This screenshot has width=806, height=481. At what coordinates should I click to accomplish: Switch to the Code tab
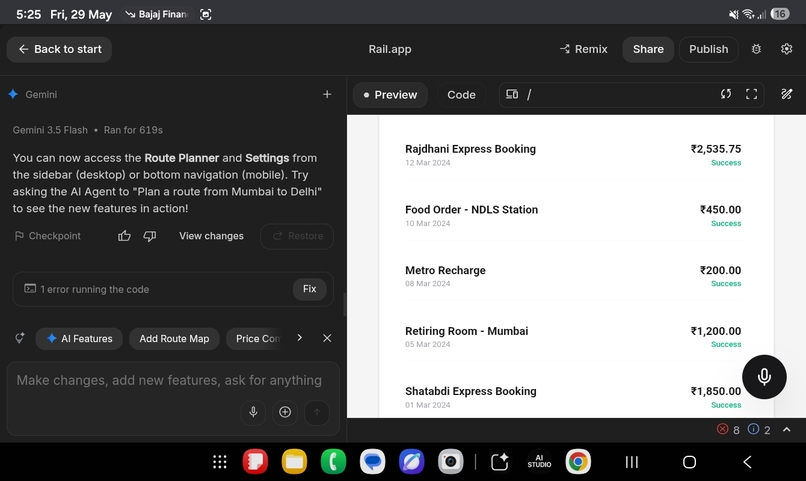461,95
